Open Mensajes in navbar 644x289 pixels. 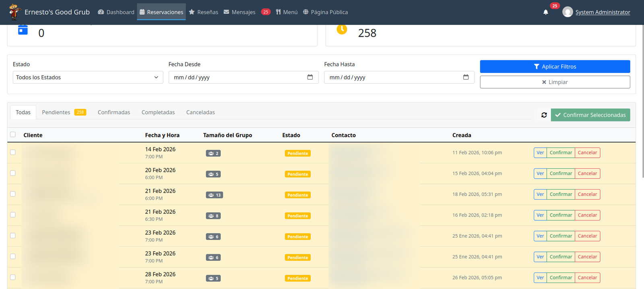click(x=240, y=12)
